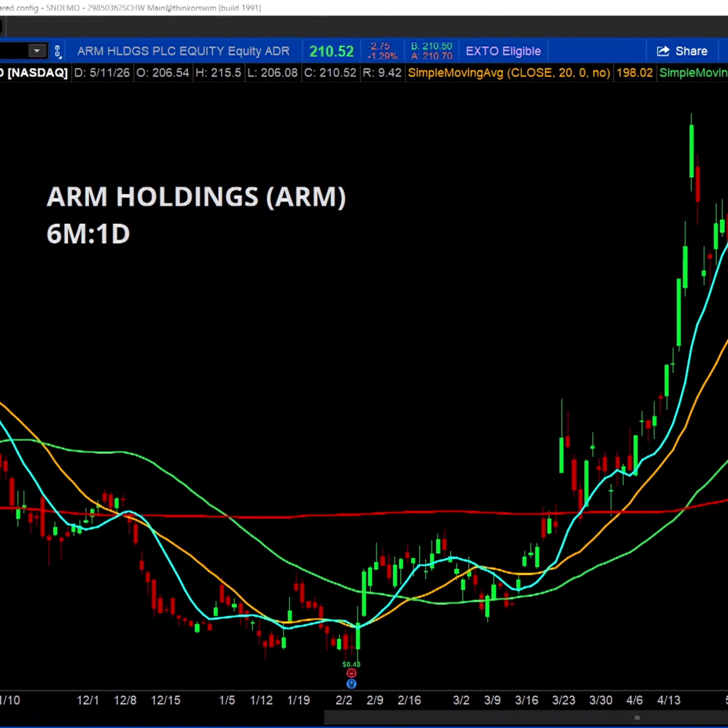
Task: Open the symbol selector dropdown arrow
Action: point(37,51)
